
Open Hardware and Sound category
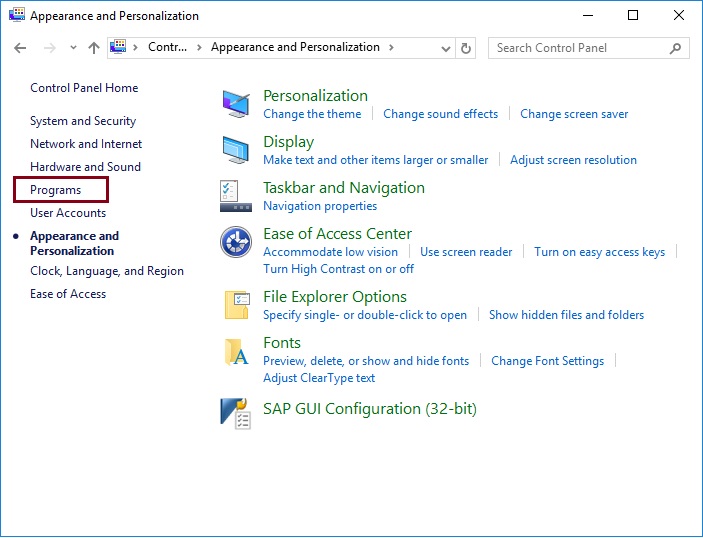coord(85,167)
